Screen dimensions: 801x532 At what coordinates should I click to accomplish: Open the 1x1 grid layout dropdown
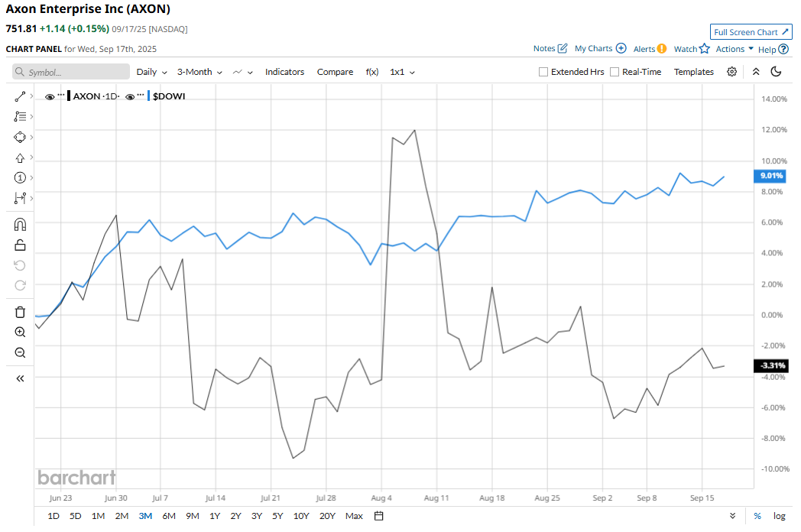coord(402,72)
